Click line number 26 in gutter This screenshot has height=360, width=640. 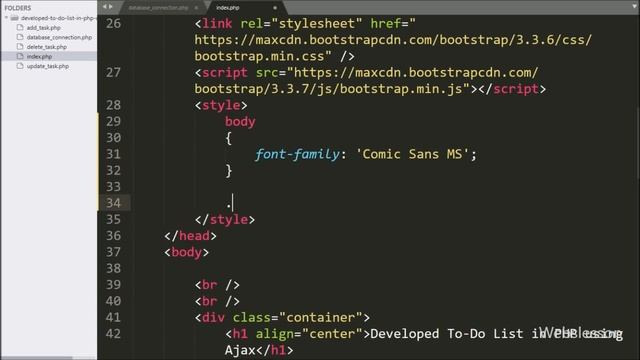click(x=113, y=24)
